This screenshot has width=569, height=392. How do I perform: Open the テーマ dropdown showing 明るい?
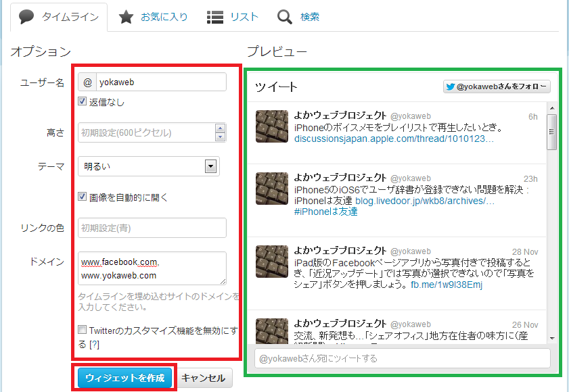(x=149, y=166)
